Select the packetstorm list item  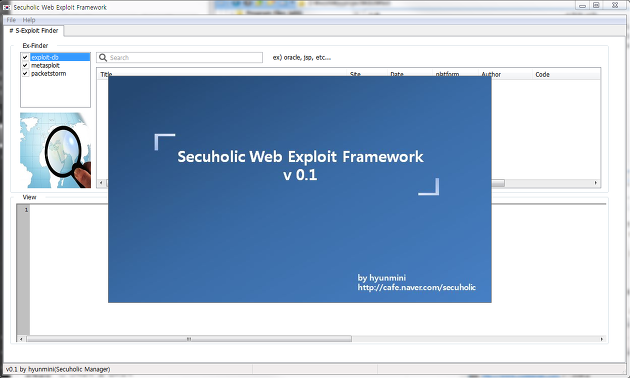coord(49,74)
